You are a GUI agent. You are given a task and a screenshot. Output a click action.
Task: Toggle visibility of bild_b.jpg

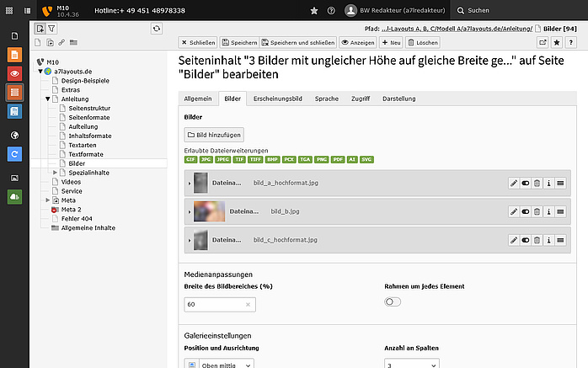[x=526, y=211]
